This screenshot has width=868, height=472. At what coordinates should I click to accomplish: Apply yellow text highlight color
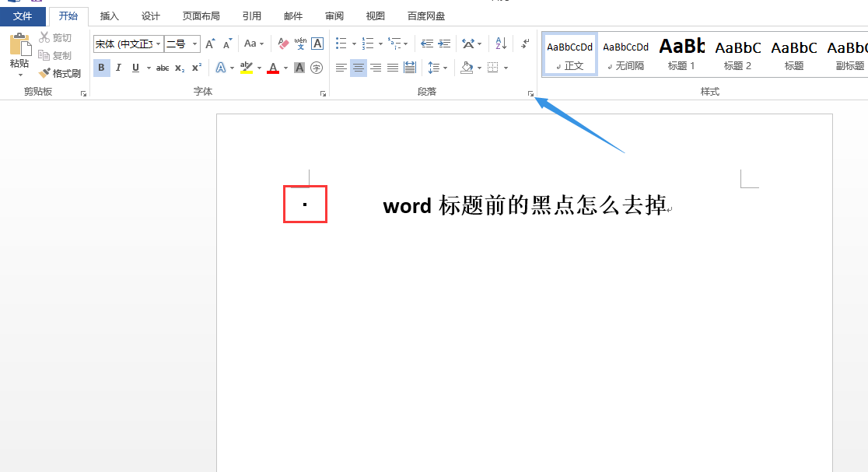247,68
